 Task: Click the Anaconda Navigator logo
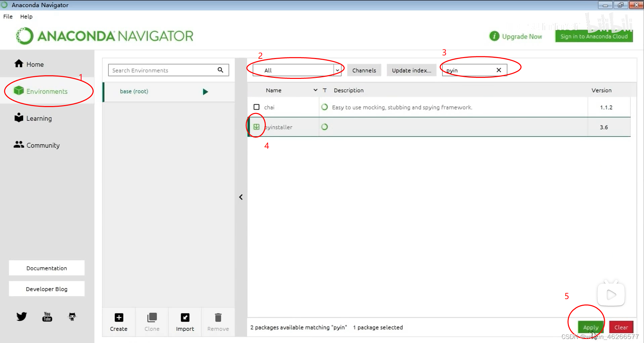click(105, 36)
